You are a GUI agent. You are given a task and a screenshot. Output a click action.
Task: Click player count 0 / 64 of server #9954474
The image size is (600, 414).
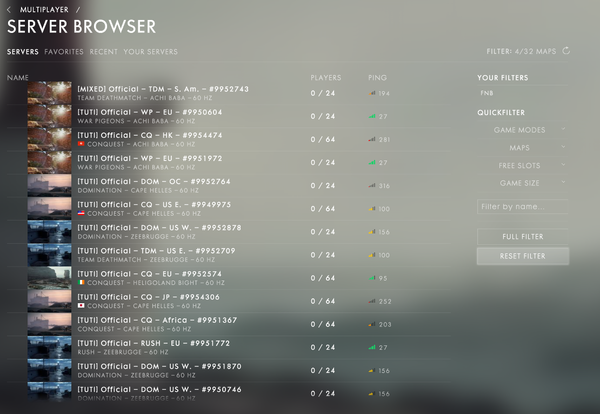(323, 139)
